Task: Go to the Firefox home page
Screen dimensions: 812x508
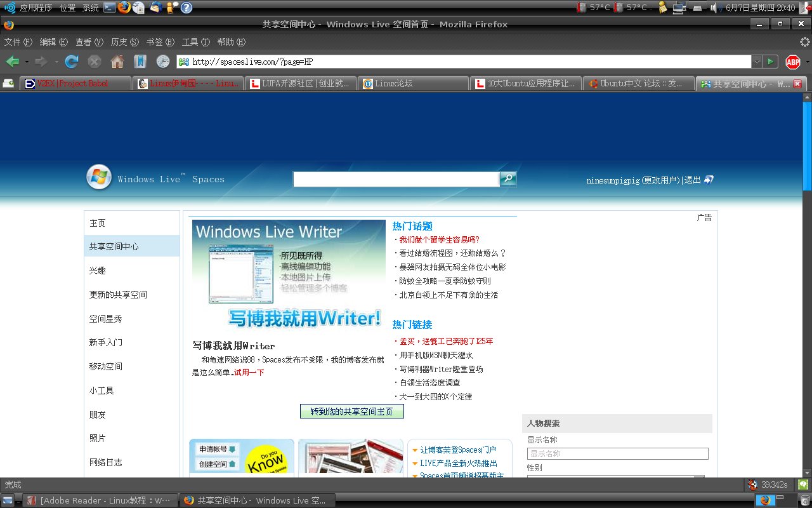Action: coord(117,62)
